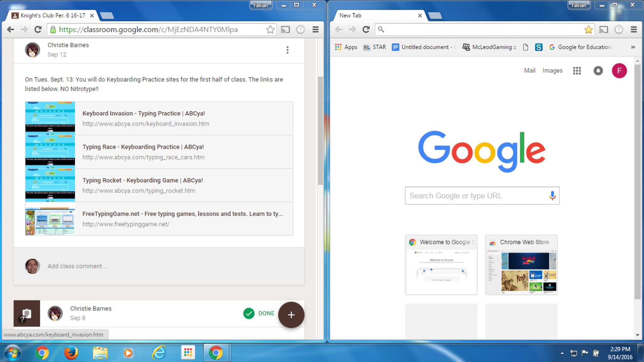
Task: Click the brown plus floating button
Action: pos(291,315)
